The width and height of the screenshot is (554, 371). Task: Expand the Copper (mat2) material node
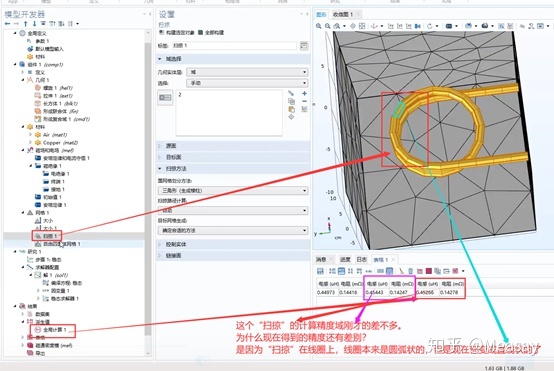coord(30,143)
